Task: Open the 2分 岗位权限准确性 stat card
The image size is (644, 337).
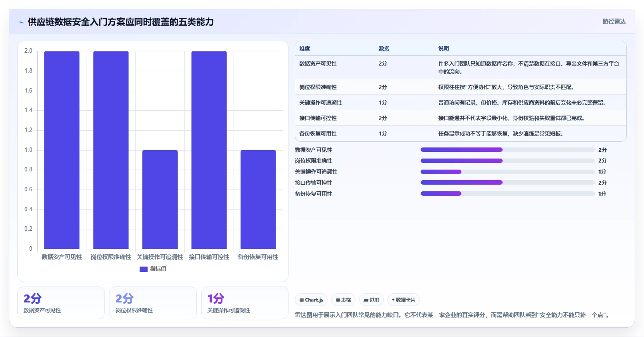Action: (152, 303)
